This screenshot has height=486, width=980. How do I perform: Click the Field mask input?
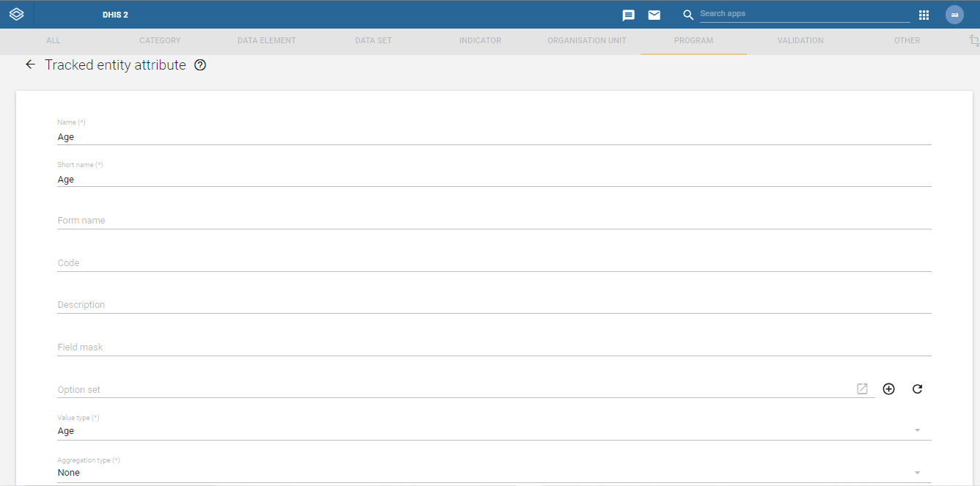[x=494, y=347]
